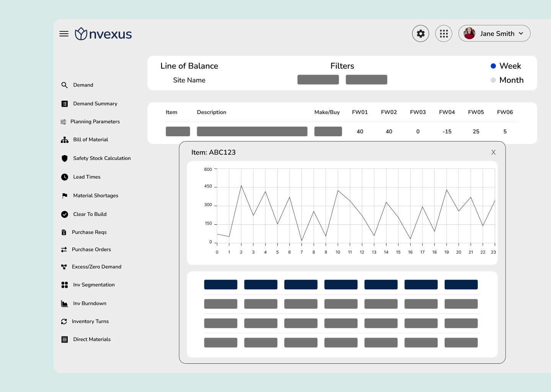Click the Demand Summary list icon
Image resolution: width=551 pixels, height=392 pixels.
[65, 104]
